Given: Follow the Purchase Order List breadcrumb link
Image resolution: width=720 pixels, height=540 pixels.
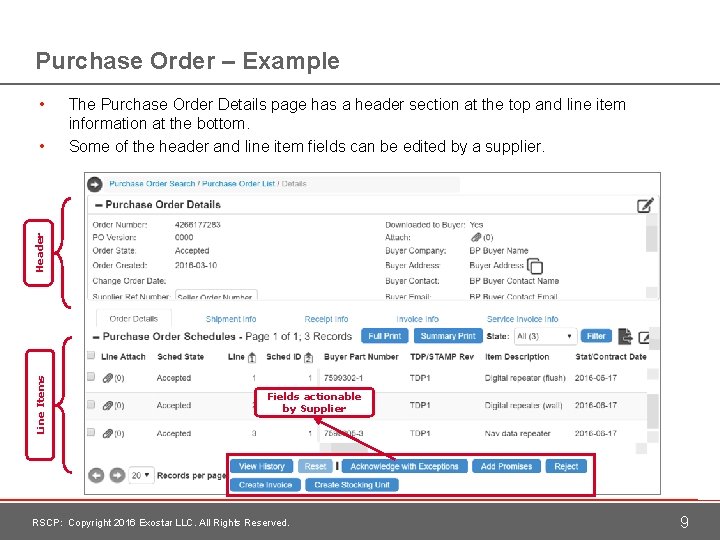Looking at the screenshot, I should pos(238,184).
